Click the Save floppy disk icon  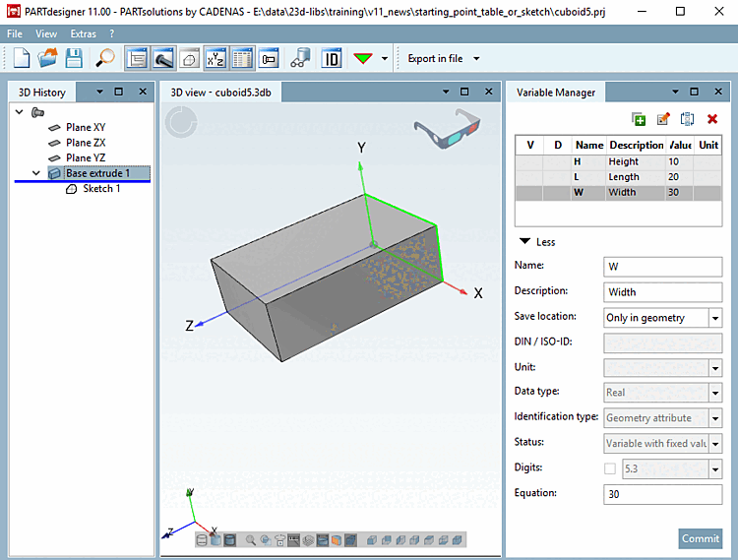(75, 58)
